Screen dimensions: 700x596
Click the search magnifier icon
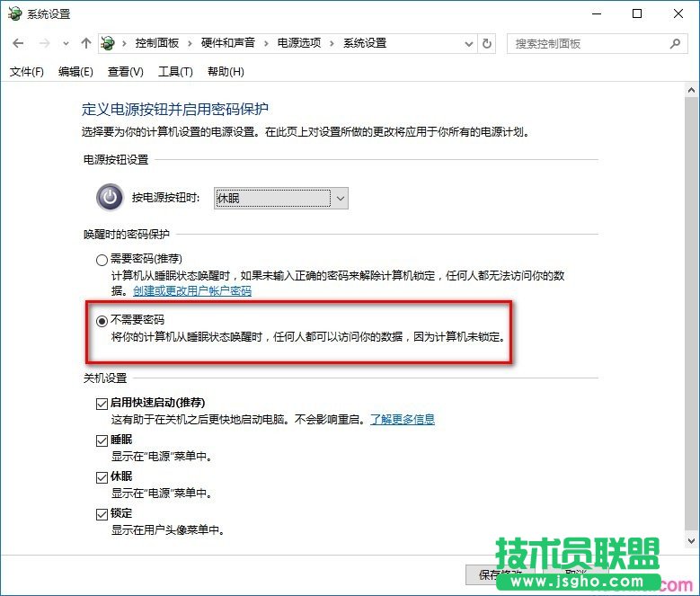coord(675,43)
